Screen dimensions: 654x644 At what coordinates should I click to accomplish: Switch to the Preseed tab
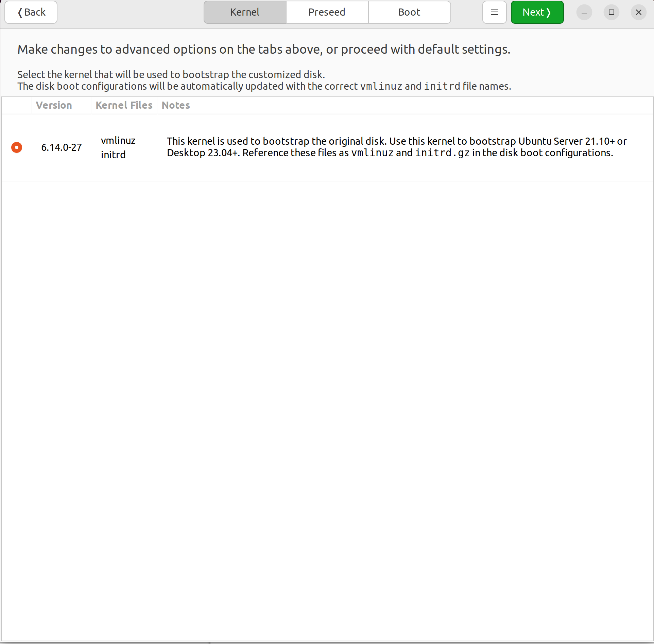click(327, 12)
